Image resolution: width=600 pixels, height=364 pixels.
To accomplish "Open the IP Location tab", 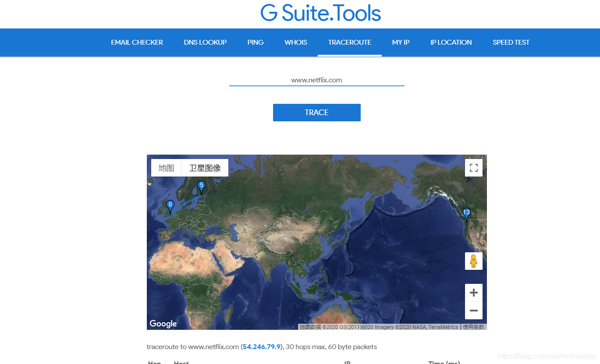I will pyautogui.click(x=451, y=42).
